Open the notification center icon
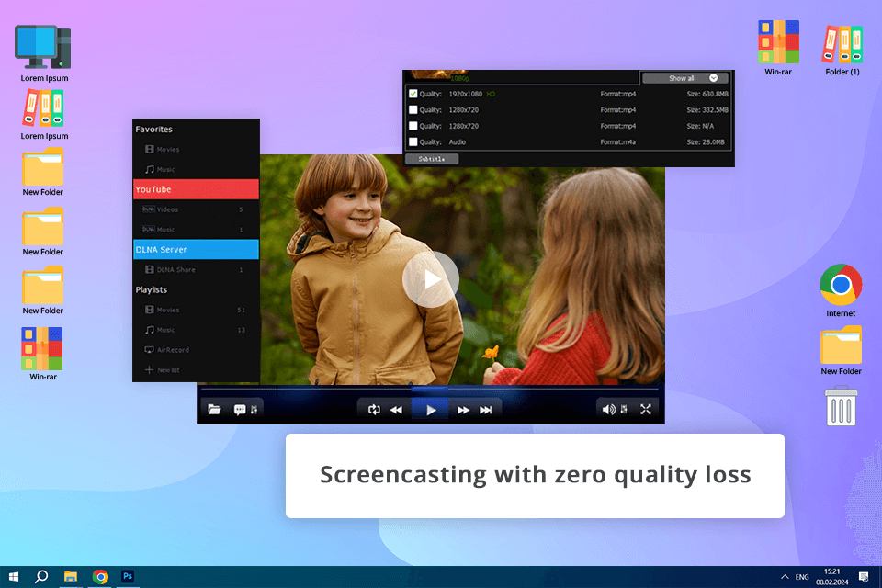 coord(864,577)
